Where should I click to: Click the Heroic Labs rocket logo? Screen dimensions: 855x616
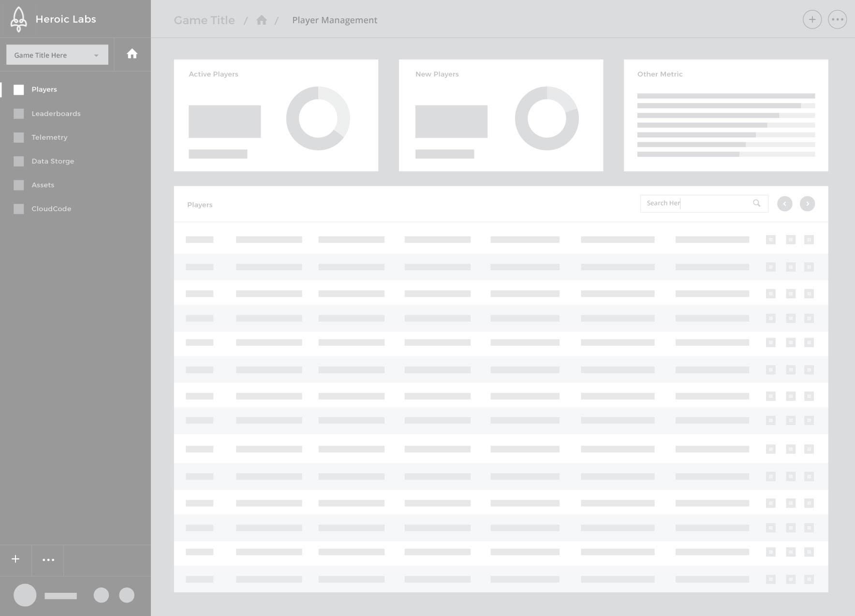pyautogui.click(x=18, y=19)
